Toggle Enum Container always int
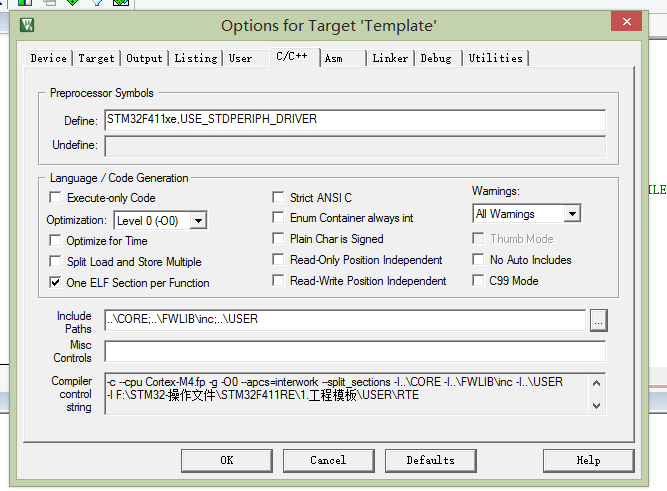The image size is (667, 491). [x=278, y=217]
